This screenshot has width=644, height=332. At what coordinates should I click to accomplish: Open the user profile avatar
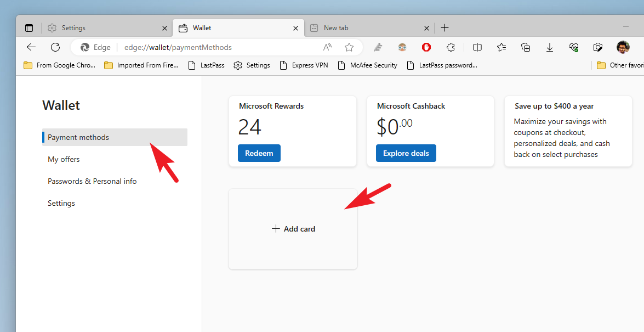click(x=623, y=47)
